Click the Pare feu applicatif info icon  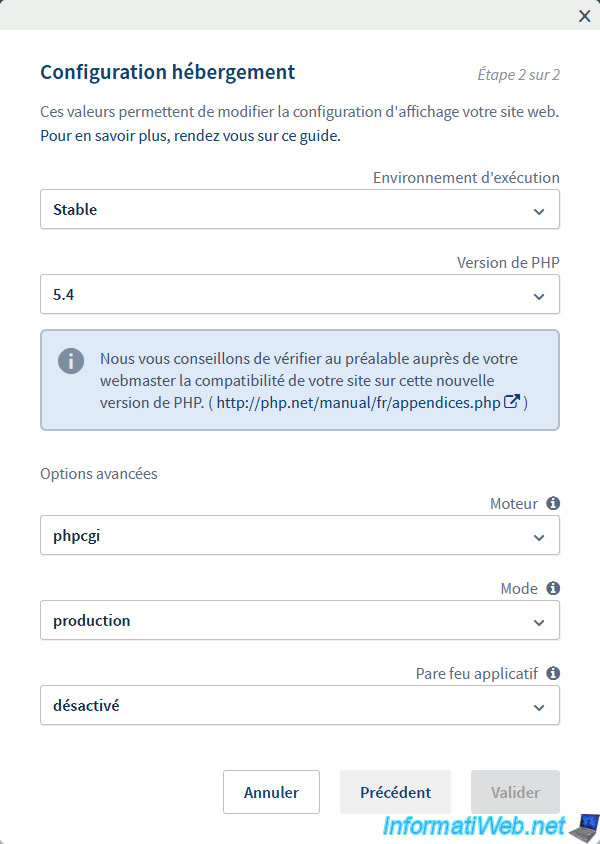coord(553,674)
